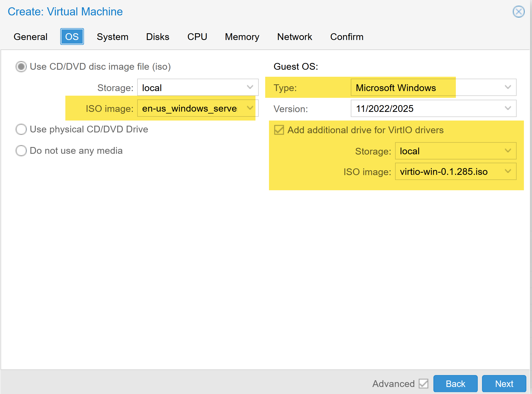Open the Memory tab
The width and height of the screenshot is (532, 394).
pos(242,37)
